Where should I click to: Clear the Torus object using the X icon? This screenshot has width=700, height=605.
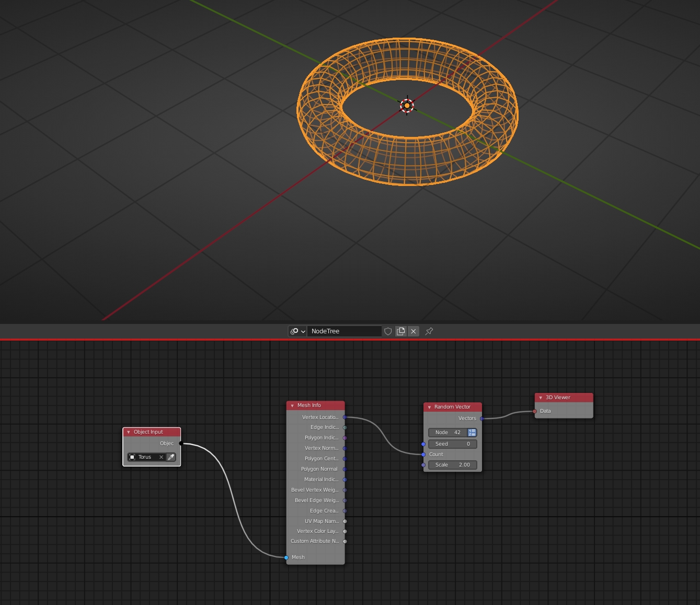(161, 457)
